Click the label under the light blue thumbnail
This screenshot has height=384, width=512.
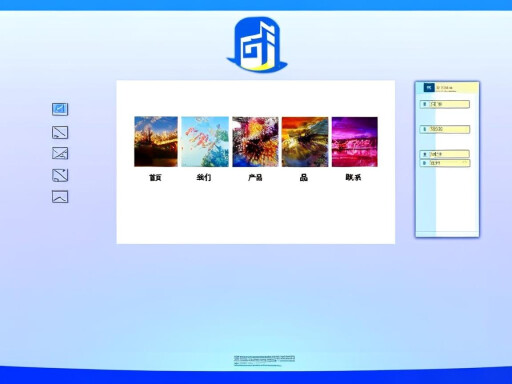[204, 178]
